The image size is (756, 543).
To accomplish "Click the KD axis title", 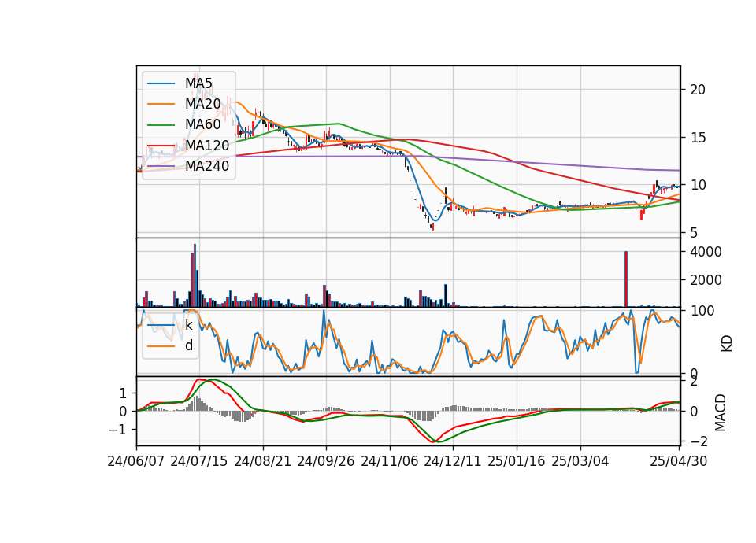I will point(727,343).
